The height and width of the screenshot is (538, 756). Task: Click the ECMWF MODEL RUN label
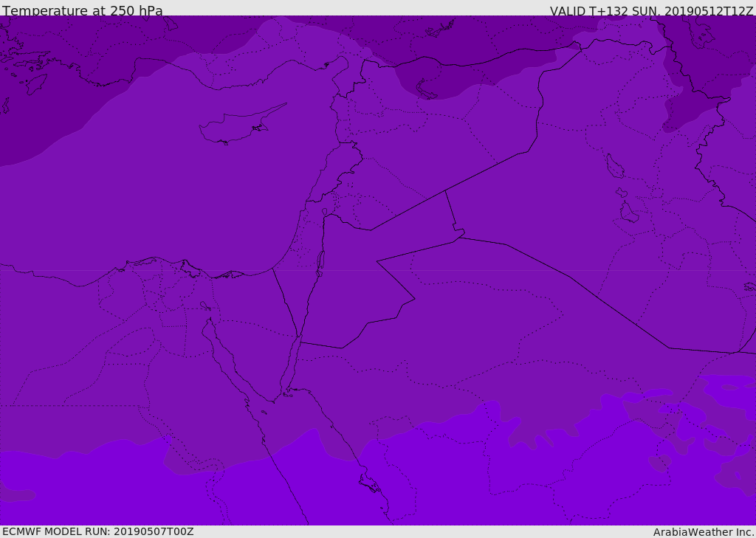(x=97, y=531)
